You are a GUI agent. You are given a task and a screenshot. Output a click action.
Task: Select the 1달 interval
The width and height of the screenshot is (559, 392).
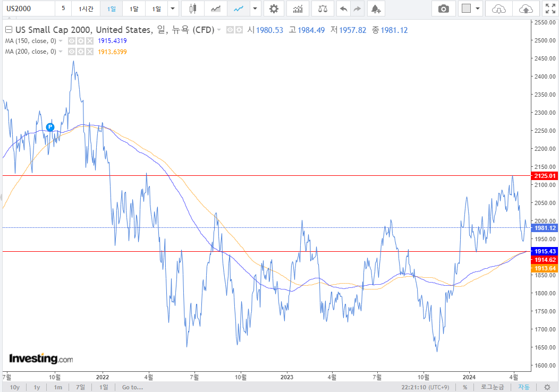click(x=134, y=8)
